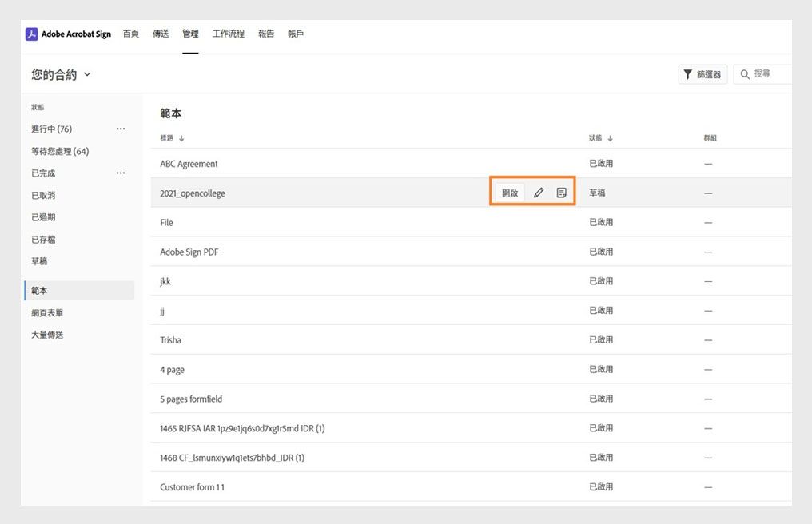Open the 工作流程 tab
Viewport: 812px width, 524px height.
(x=229, y=34)
